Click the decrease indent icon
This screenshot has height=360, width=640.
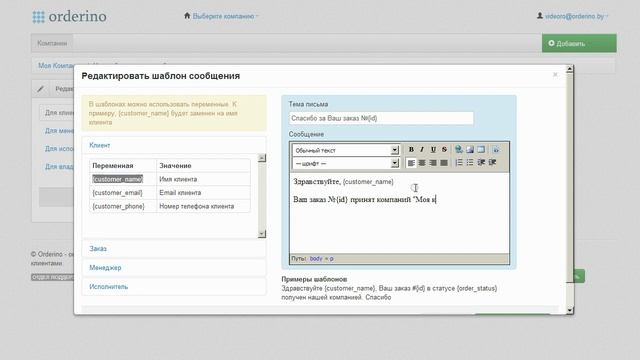click(481, 163)
